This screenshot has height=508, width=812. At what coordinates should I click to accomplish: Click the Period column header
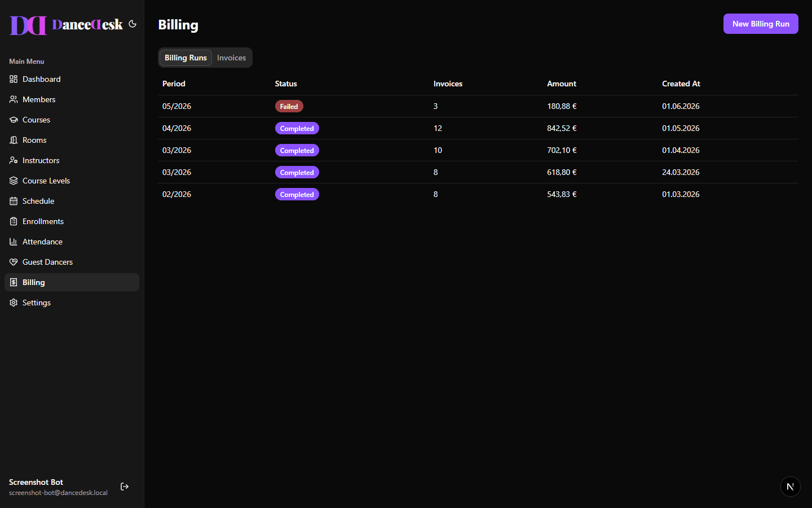pos(174,84)
